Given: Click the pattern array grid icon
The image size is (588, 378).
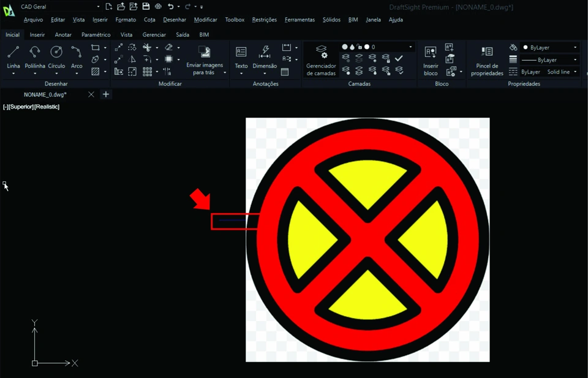Looking at the screenshot, I should [148, 71].
